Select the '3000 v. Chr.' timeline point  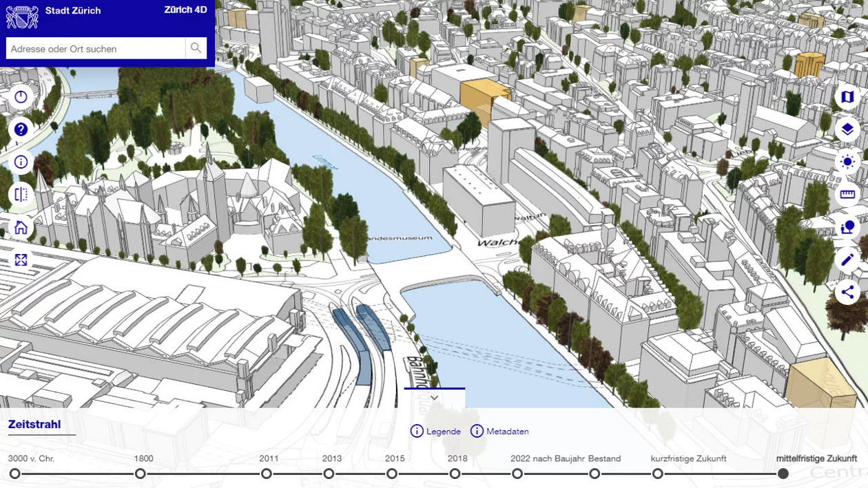[14, 474]
